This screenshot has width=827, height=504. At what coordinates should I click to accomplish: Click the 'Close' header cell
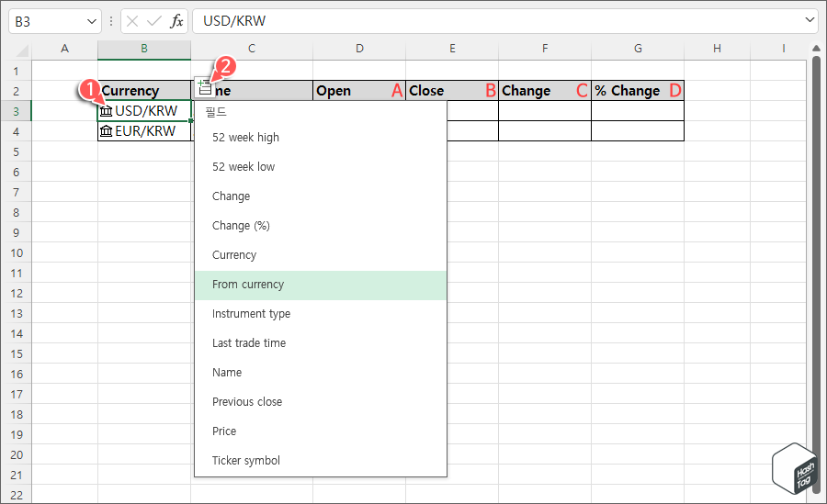point(452,91)
